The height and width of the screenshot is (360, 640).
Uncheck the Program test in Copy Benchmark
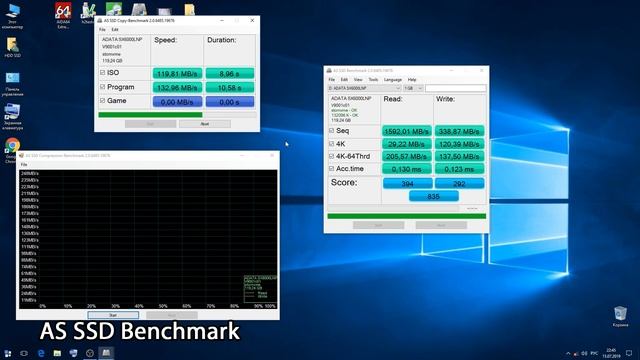point(102,87)
